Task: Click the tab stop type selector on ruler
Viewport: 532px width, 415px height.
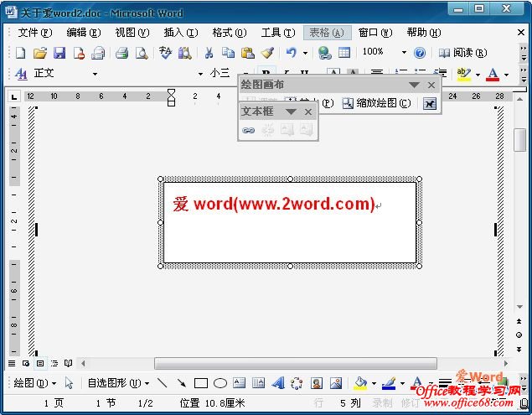Action: pyautogui.click(x=14, y=96)
